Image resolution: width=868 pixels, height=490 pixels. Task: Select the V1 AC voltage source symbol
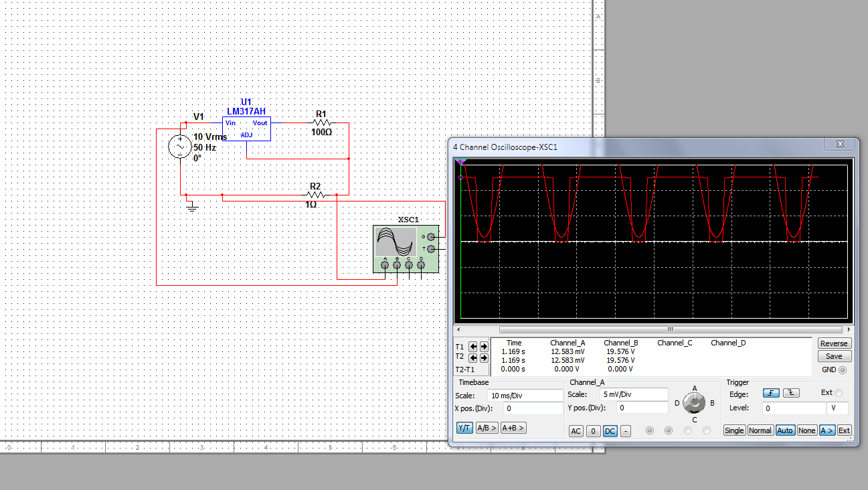click(181, 147)
